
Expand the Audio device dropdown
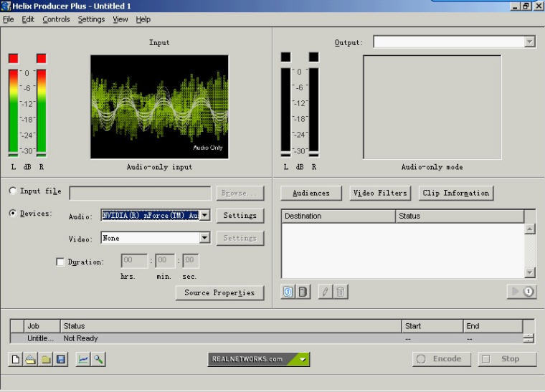tap(204, 215)
